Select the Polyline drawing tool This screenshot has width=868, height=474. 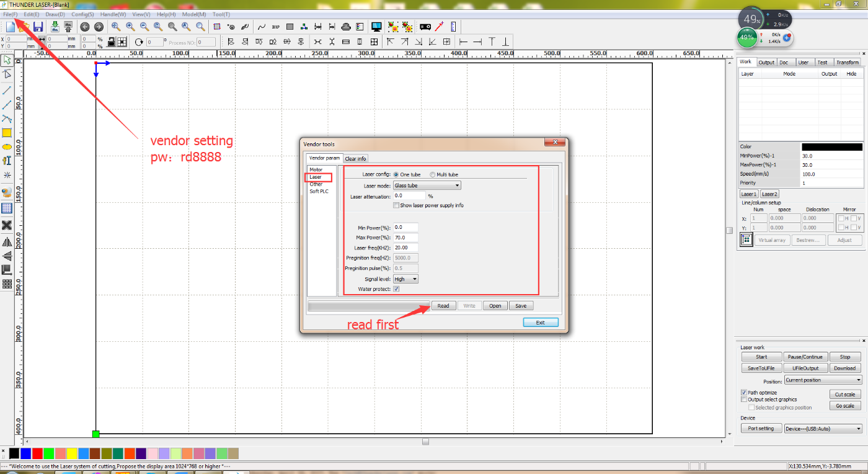(7, 105)
